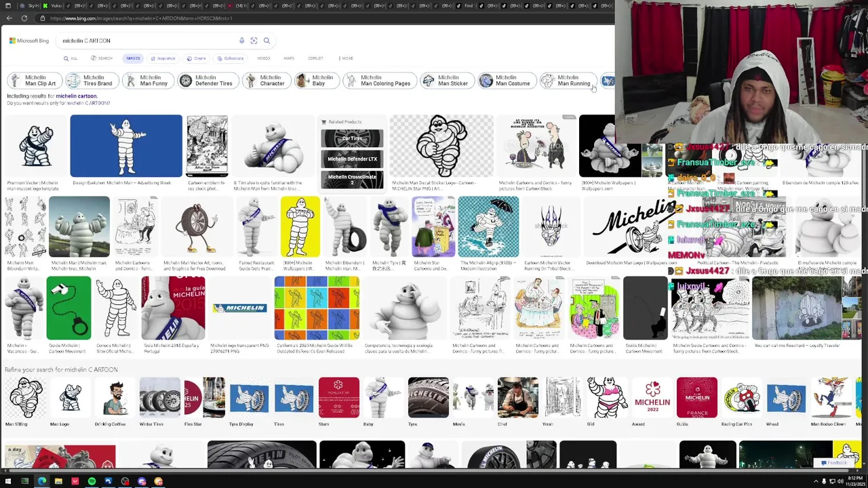Click the 'michelin cartoon' suggested results link

point(76,96)
